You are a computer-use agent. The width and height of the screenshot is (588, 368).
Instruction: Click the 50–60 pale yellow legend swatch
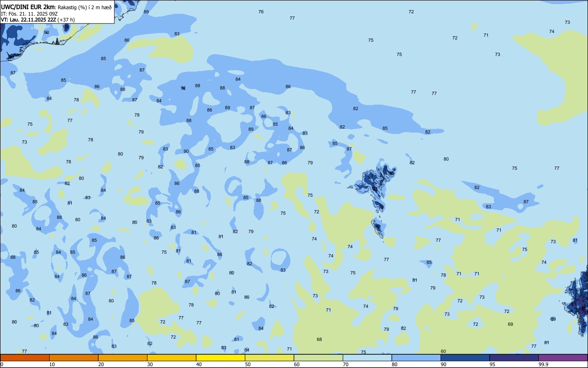270,357
